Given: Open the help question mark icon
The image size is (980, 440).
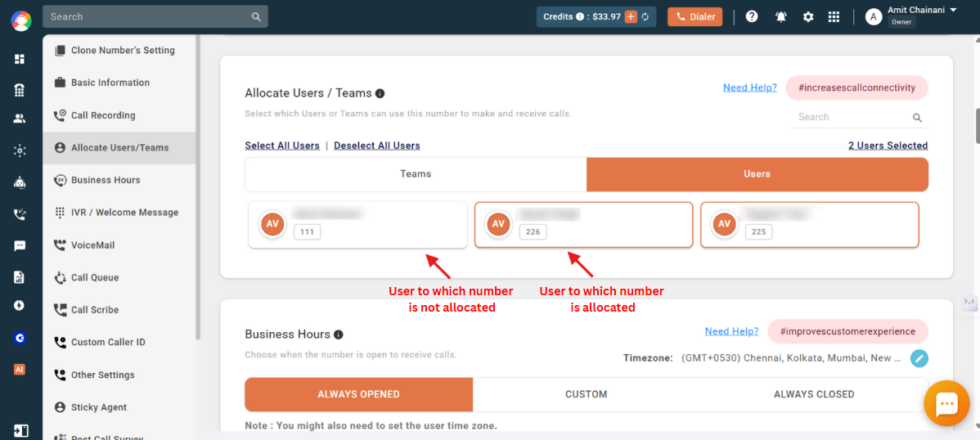Looking at the screenshot, I should pos(752,17).
